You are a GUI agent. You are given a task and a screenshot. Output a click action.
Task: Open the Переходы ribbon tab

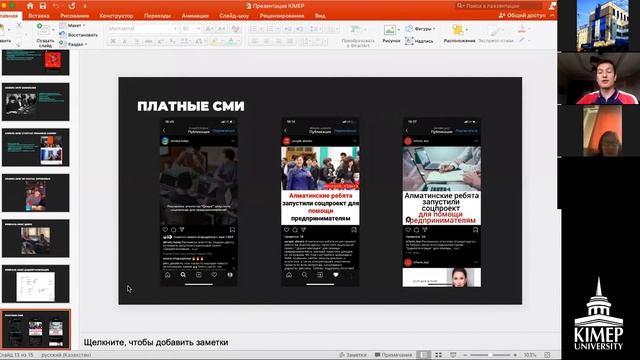[157, 16]
